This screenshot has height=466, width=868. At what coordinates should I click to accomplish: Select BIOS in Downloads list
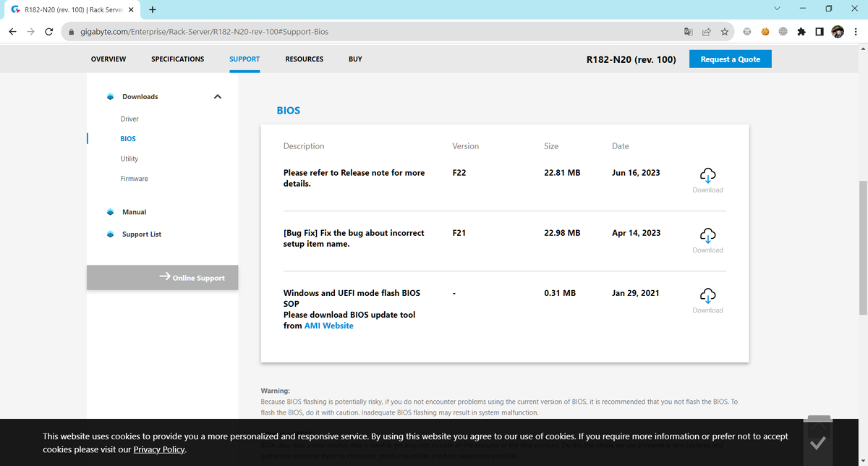click(128, 138)
